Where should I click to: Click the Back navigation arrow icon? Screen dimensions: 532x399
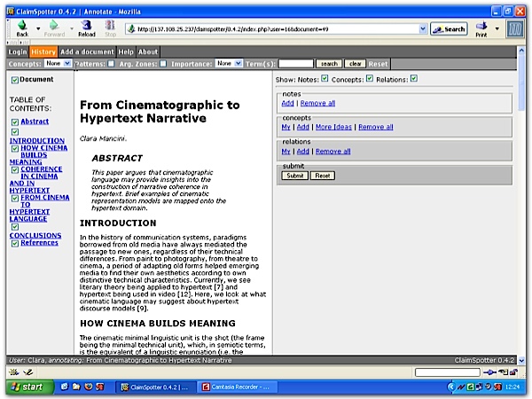click(22, 25)
